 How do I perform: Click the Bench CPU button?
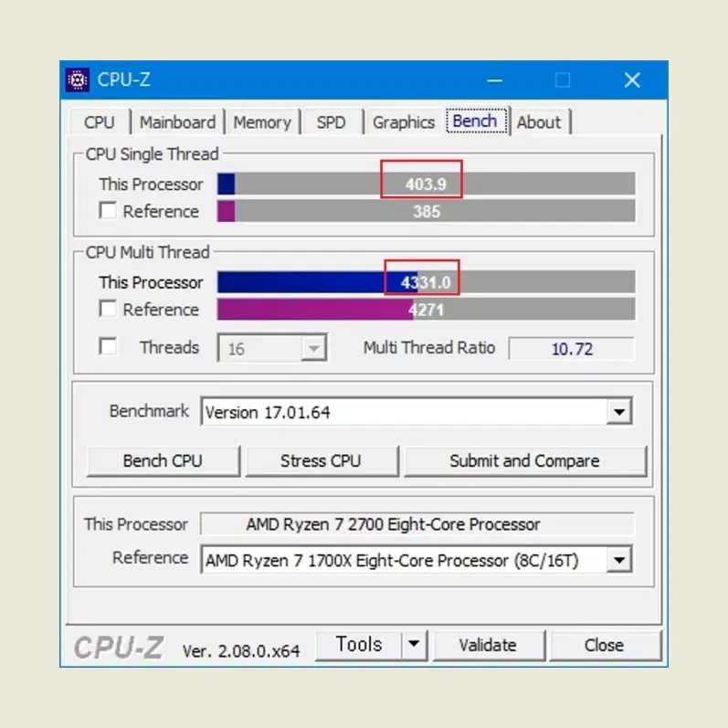click(x=163, y=461)
